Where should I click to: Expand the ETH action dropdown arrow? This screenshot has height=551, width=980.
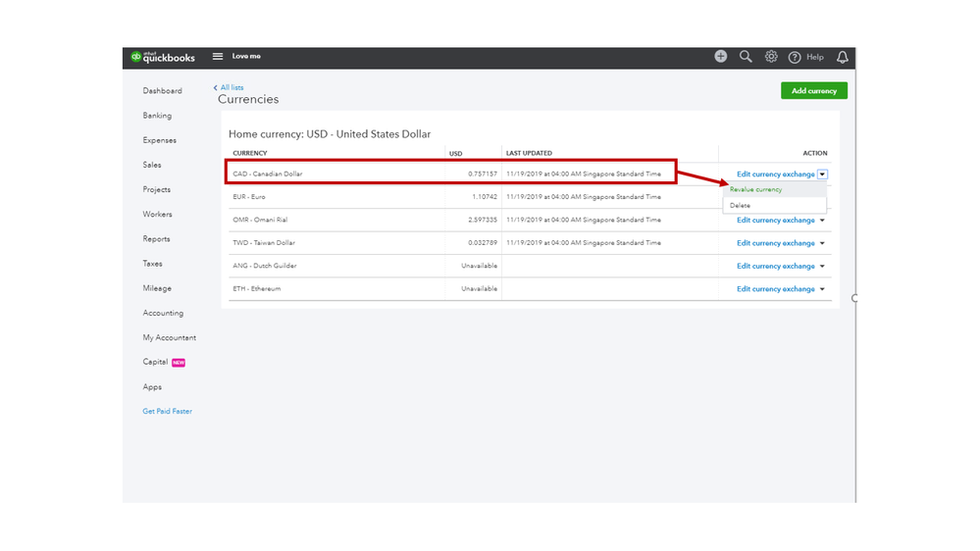822,289
